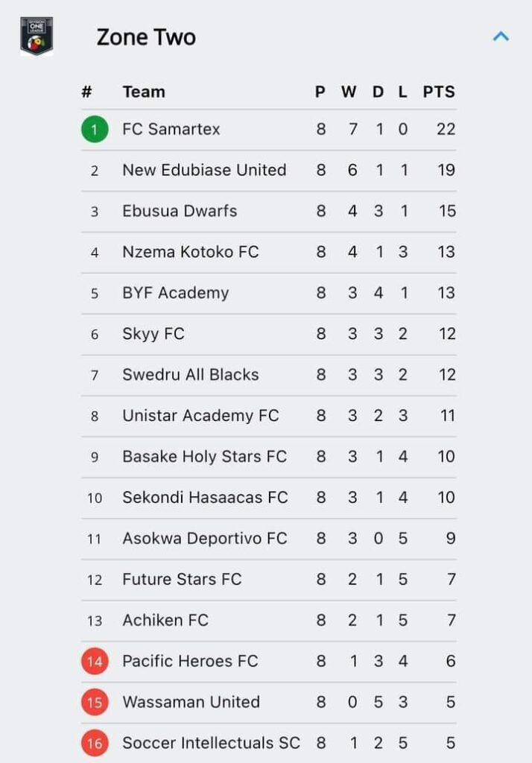Click the Division One League logo badge
The height and width of the screenshot is (763, 532).
pyautogui.click(x=37, y=36)
